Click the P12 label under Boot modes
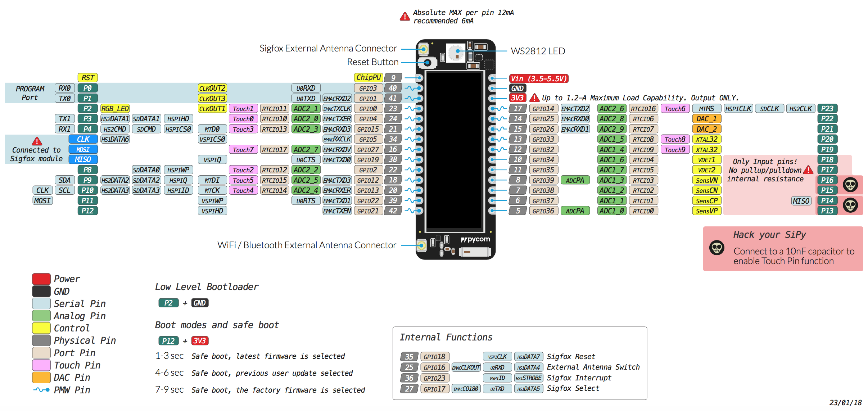This screenshot has height=411, width=868. pos(168,340)
